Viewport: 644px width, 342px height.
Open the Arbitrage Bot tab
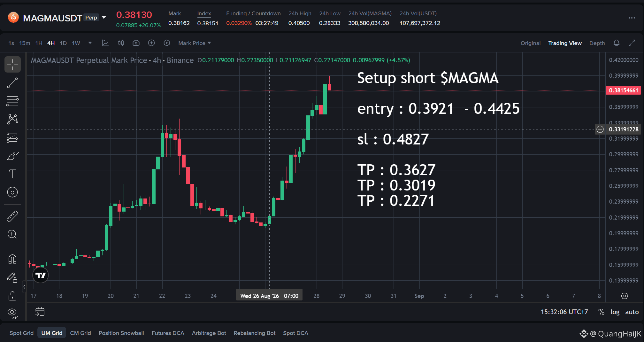pos(209,333)
